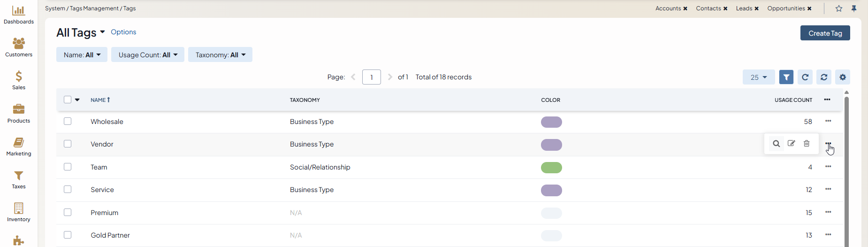
Task: Click the grid reset icon
Action: click(x=824, y=77)
